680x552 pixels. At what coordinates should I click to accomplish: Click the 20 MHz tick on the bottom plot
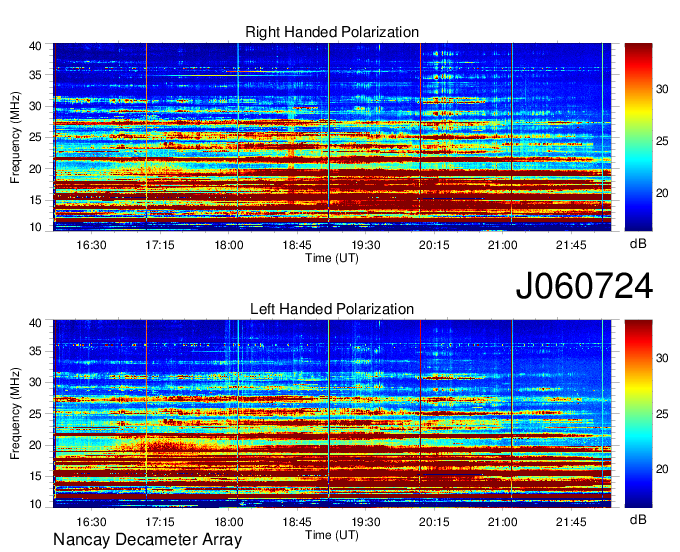pos(36,445)
